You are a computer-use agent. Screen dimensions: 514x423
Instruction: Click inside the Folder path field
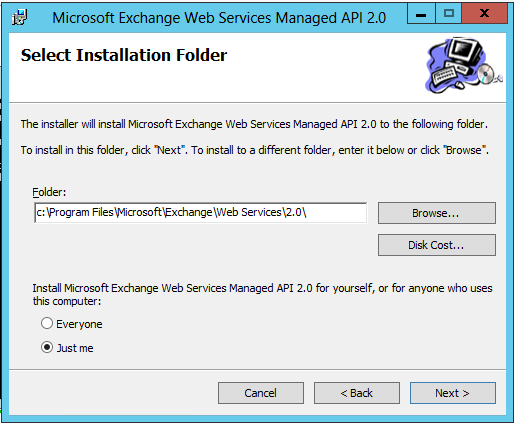201,213
